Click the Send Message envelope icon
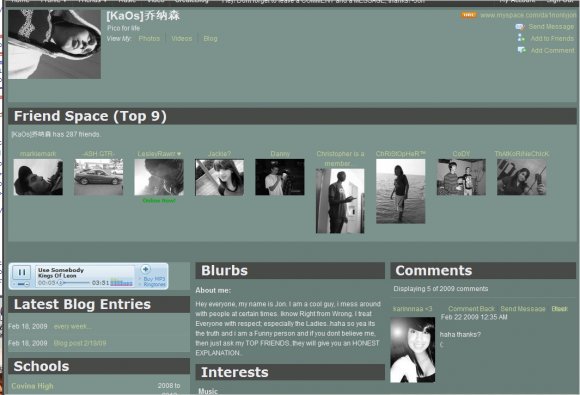 tap(520, 27)
